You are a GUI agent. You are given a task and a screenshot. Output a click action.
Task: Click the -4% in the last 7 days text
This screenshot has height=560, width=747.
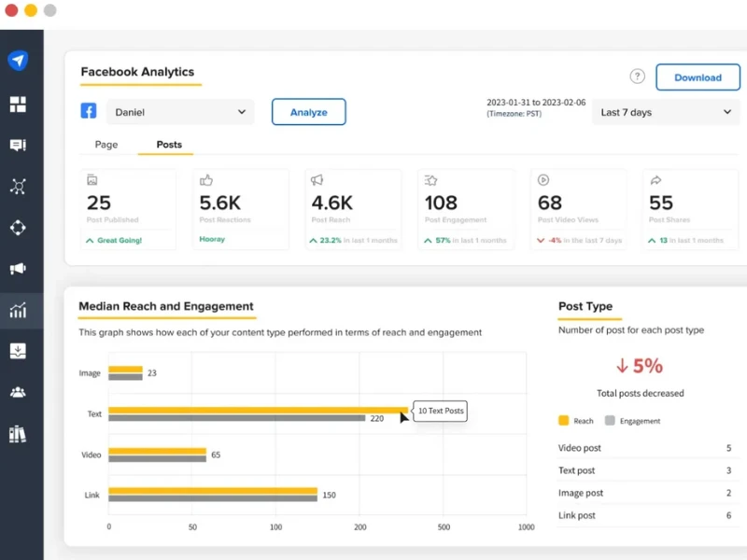pos(585,241)
